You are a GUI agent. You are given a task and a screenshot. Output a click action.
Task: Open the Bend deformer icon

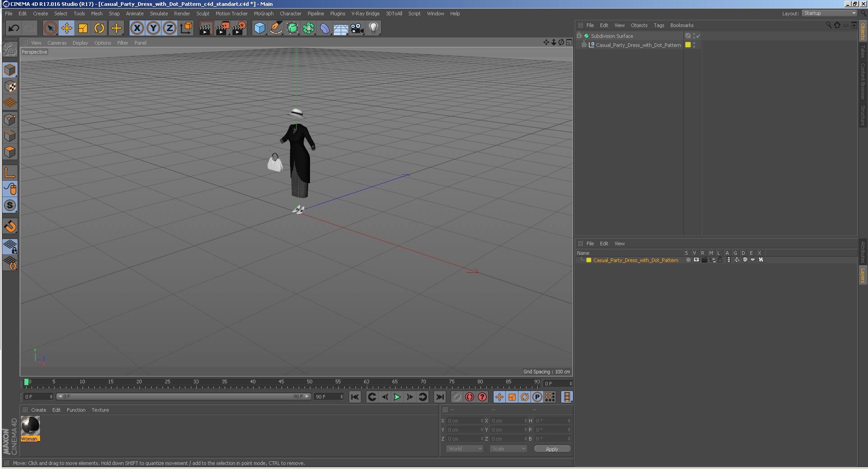click(x=325, y=28)
